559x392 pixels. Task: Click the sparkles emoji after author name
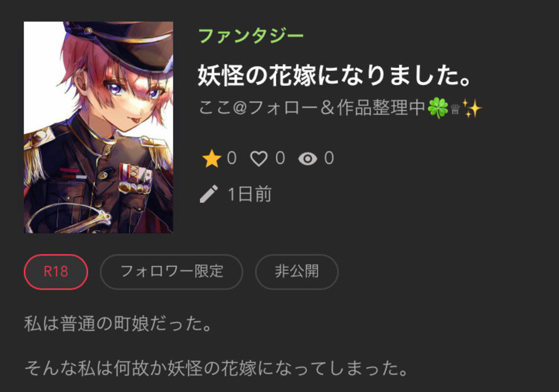point(472,108)
